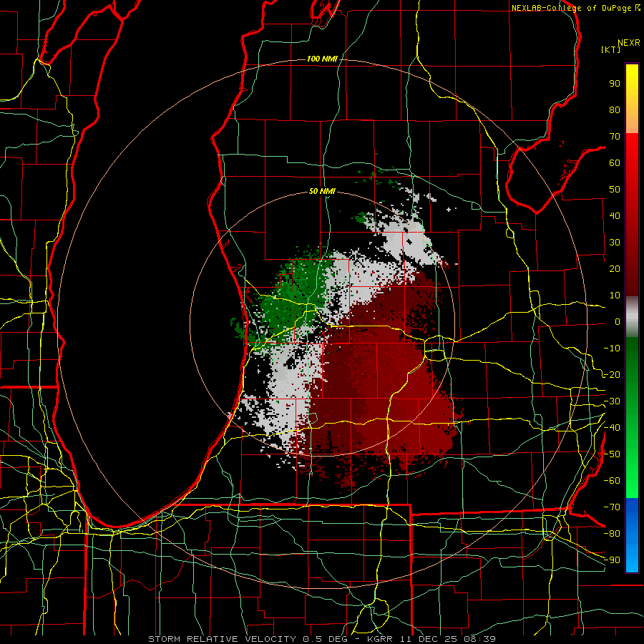
Task: Click the 10 value on the velocity scale
Action: (615, 296)
